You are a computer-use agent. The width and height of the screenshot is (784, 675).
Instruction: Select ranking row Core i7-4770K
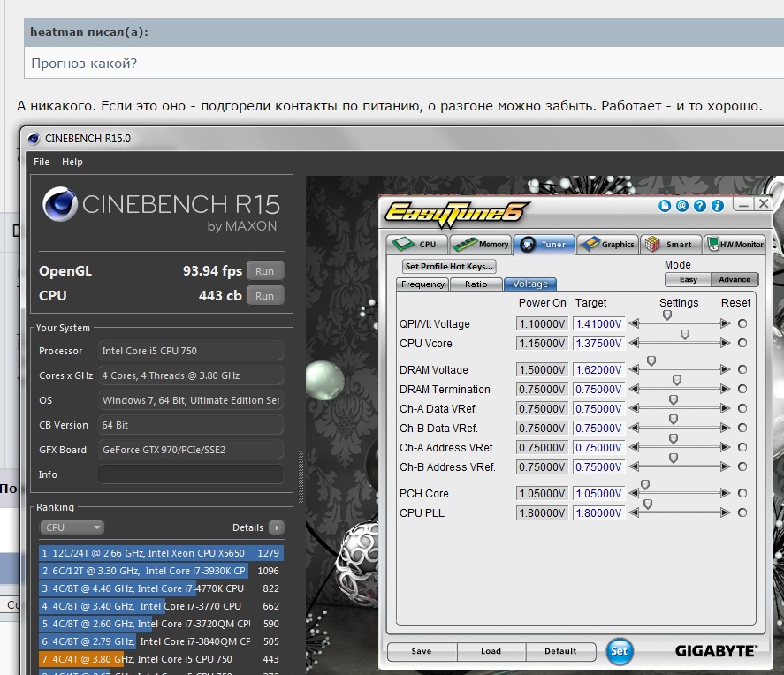[x=161, y=588]
